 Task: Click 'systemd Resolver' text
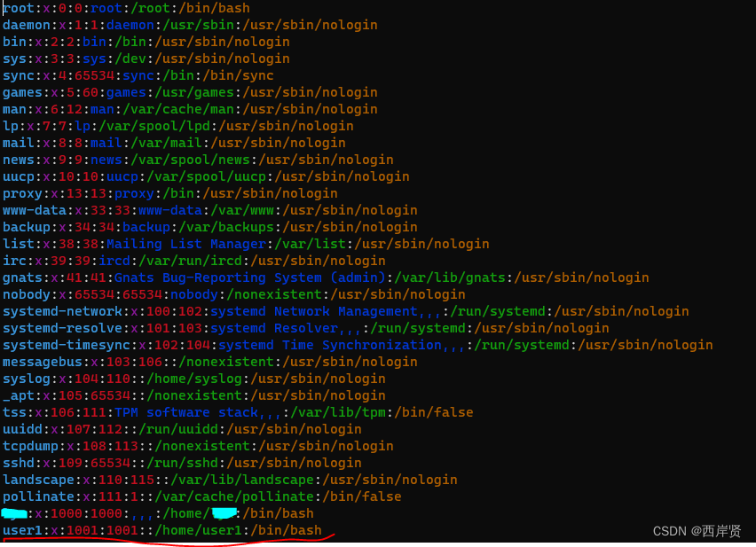coord(274,328)
